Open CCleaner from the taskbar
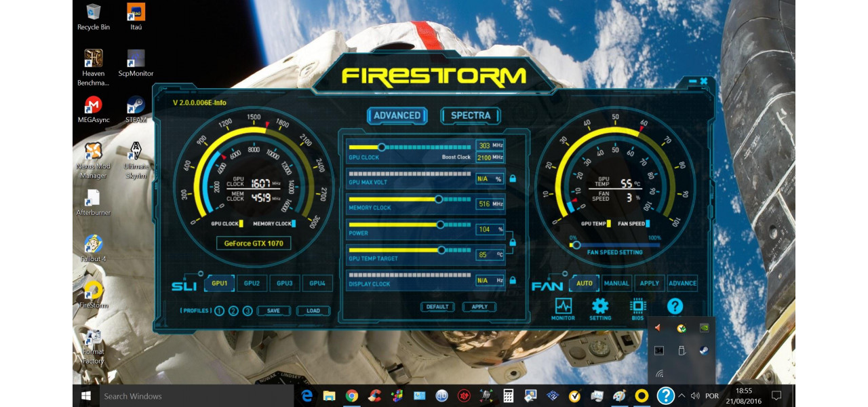Viewport: 868px width, 407px height. pyautogui.click(x=374, y=395)
